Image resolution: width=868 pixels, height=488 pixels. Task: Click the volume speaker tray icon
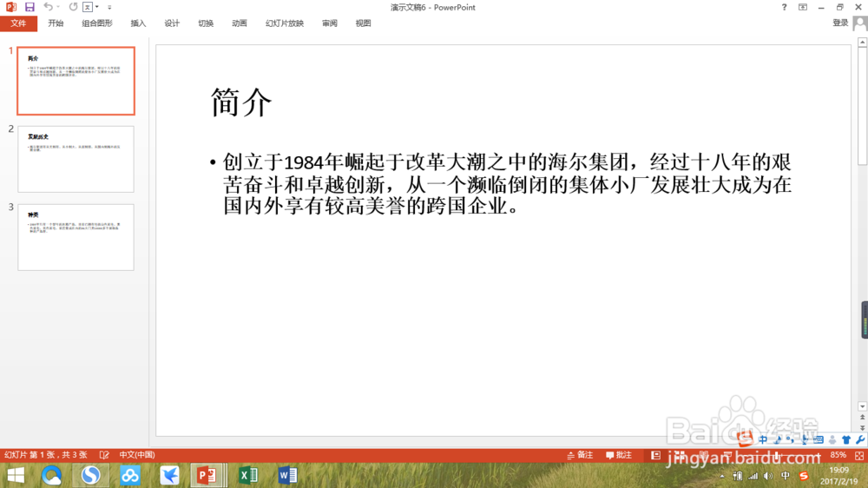click(x=768, y=476)
